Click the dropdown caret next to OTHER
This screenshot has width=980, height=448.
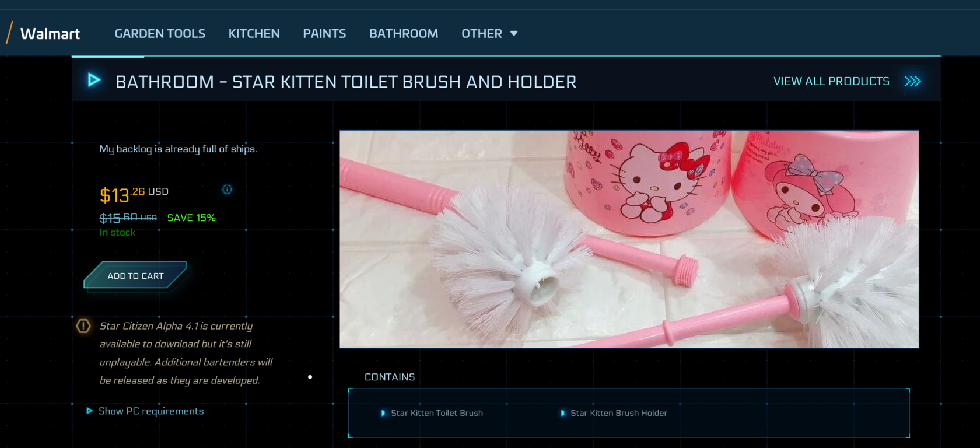[514, 33]
